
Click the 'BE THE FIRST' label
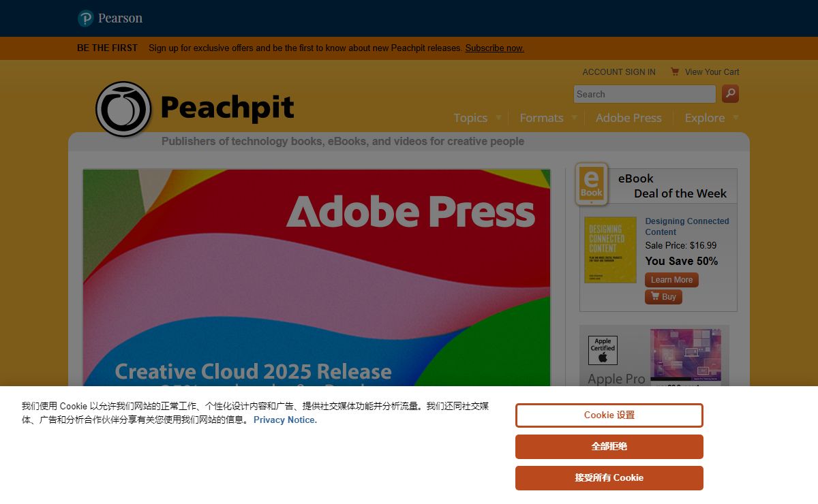pyautogui.click(x=107, y=48)
